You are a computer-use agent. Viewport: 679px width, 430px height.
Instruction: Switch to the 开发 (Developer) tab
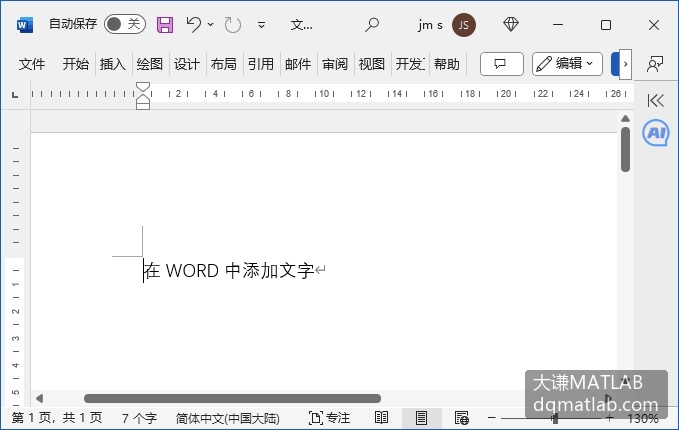tap(410, 64)
